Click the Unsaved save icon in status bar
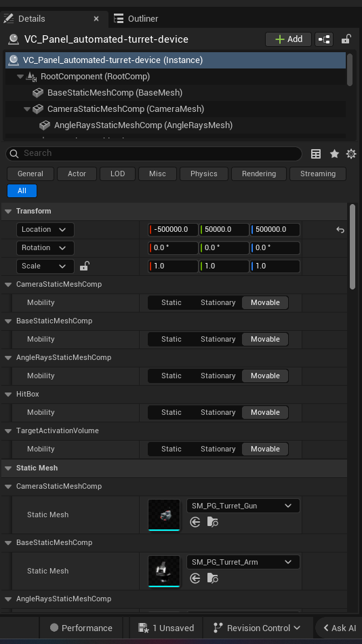Viewport: 362px width, 644px height. pos(144,628)
